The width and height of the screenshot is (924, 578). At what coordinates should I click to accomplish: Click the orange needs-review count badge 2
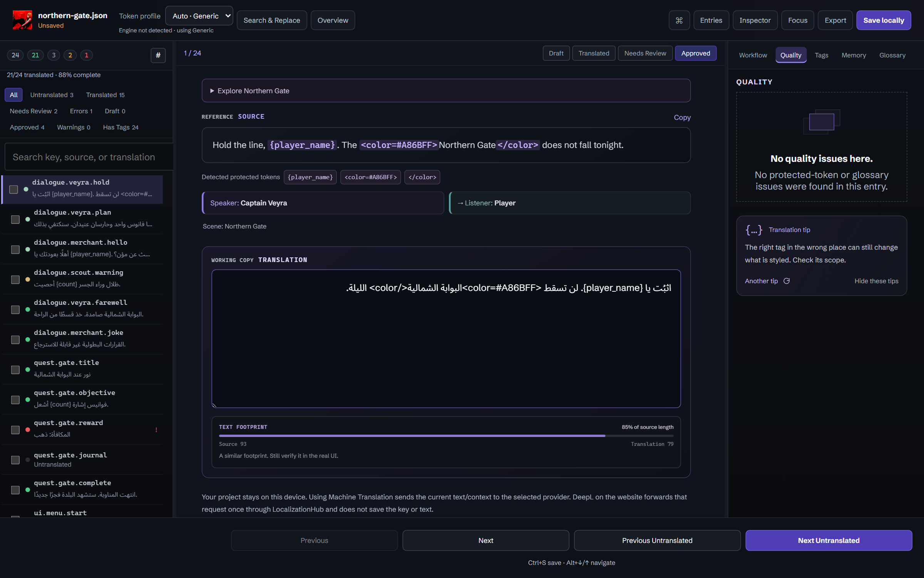tap(70, 55)
